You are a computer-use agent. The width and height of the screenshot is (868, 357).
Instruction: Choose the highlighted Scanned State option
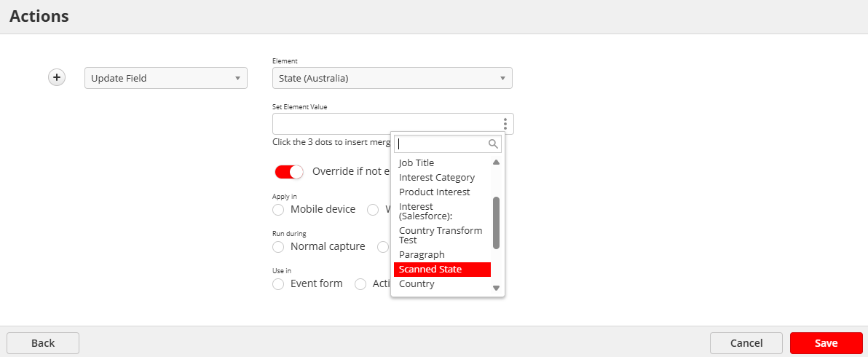442,270
